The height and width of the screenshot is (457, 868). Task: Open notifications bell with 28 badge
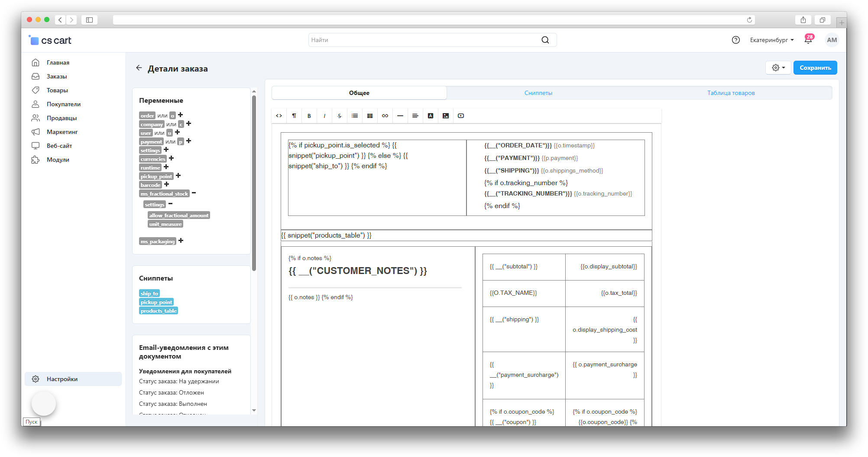coord(808,40)
